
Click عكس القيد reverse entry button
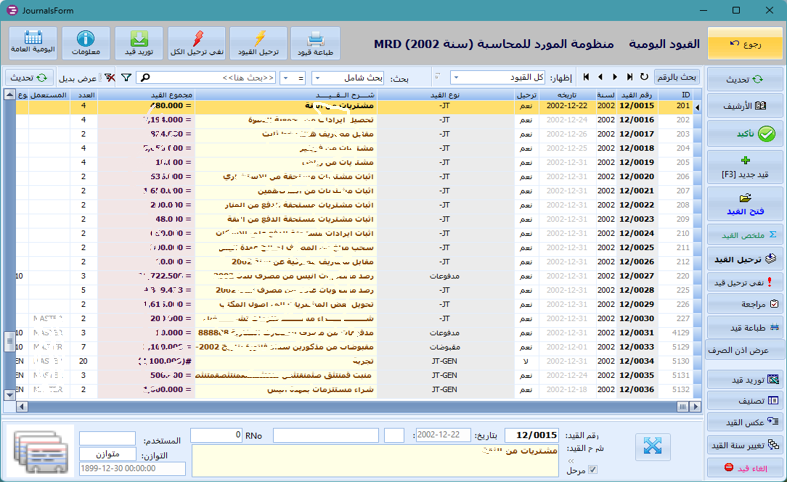[x=745, y=422]
